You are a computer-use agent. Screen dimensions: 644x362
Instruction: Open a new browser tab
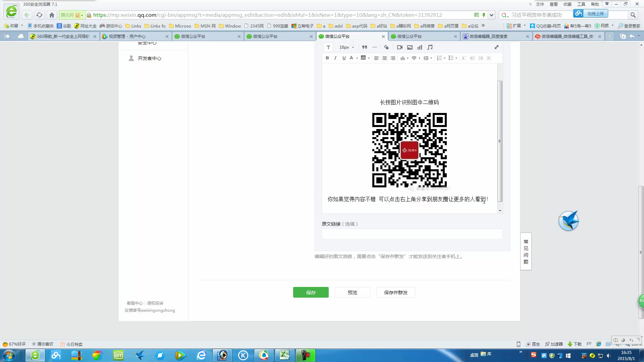[x=609, y=36]
